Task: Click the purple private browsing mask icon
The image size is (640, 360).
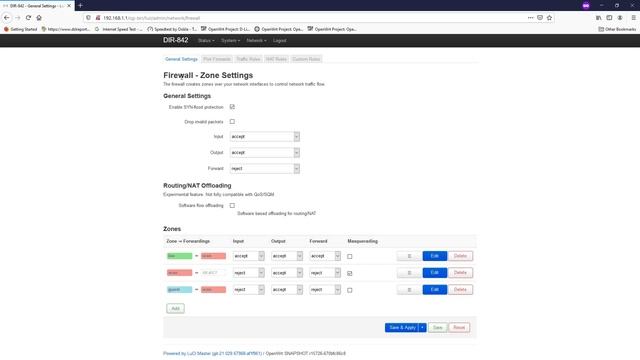Action: [586, 6]
